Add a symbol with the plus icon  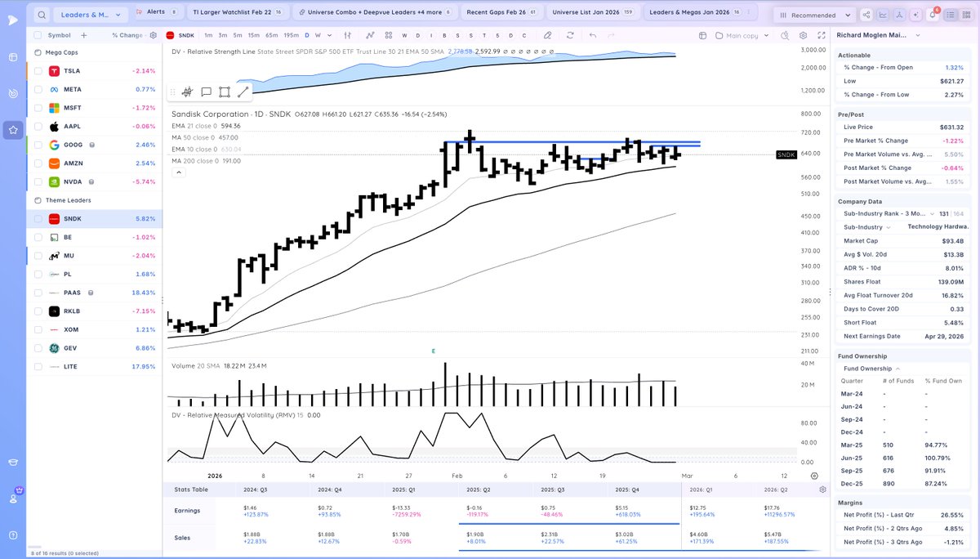coord(83,35)
